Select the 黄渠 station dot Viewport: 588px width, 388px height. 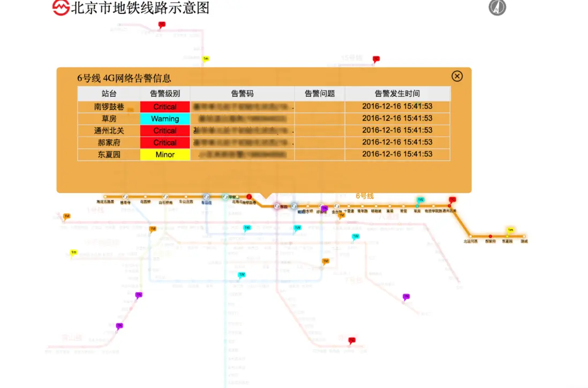390,206
